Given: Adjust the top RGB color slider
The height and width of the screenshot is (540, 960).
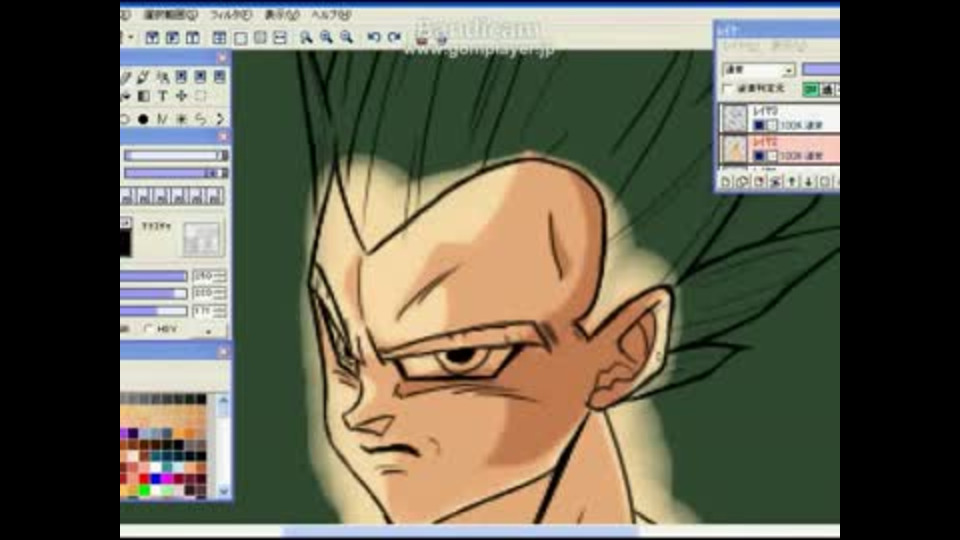Looking at the screenshot, I should click(154, 276).
